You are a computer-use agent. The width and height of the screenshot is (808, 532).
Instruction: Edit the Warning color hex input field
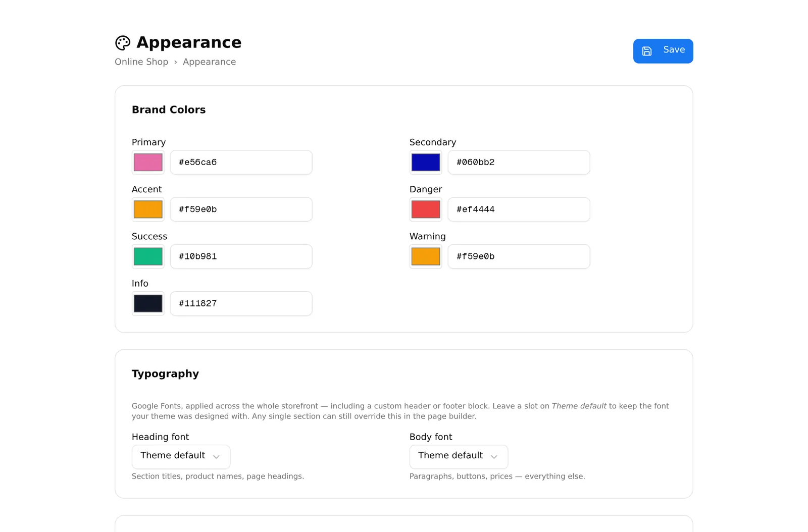click(x=519, y=256)
